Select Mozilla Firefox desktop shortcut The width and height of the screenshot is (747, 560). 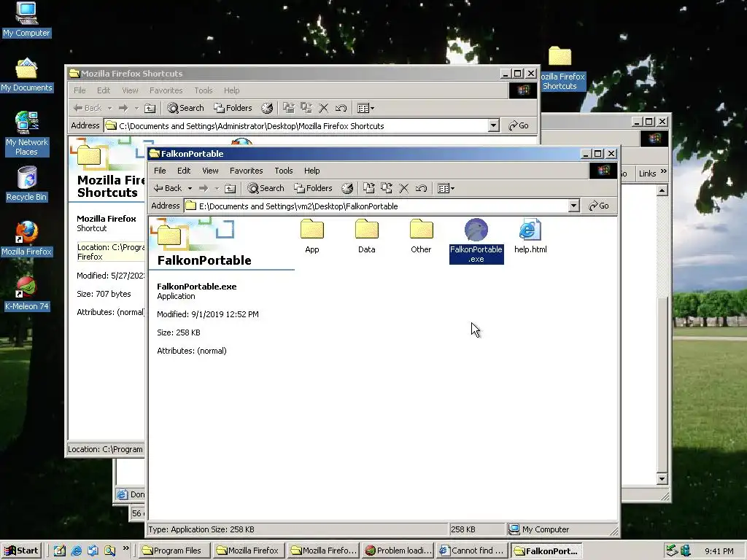(x=27, y=238)
